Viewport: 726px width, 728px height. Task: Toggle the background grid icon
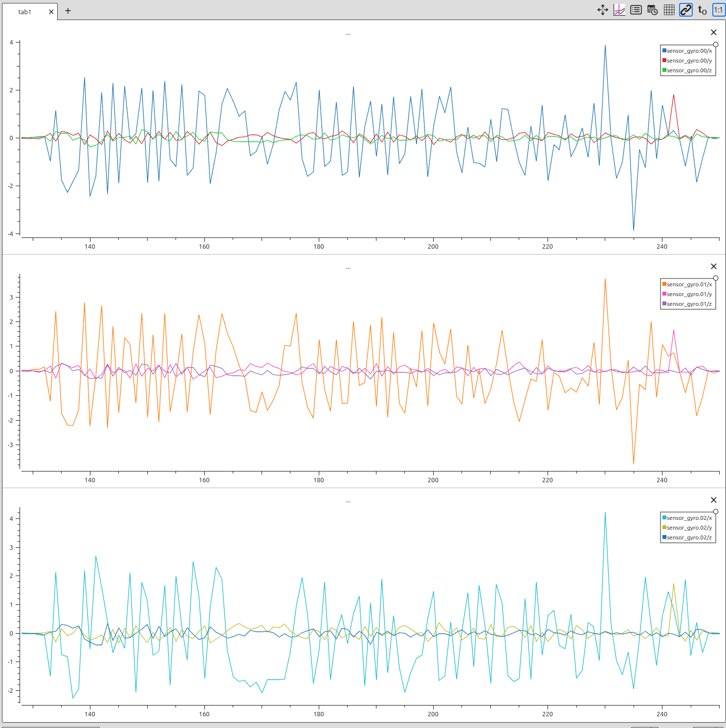click(x=669, y=10)
